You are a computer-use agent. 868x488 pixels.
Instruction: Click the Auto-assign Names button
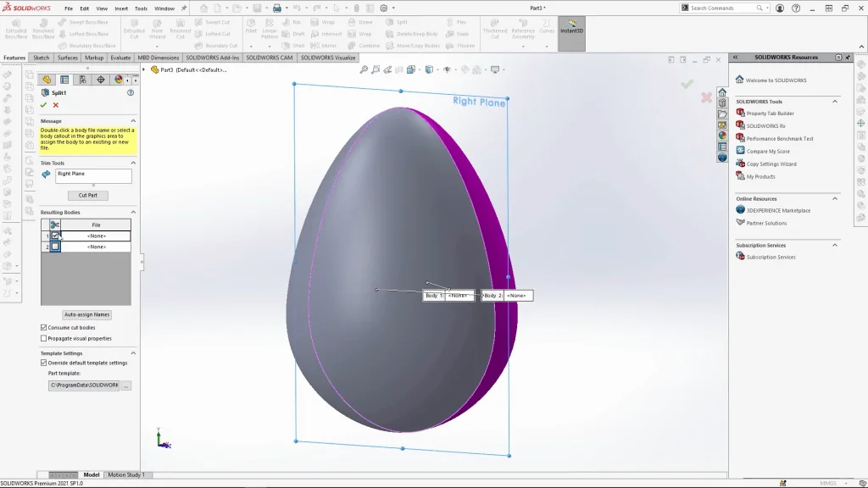pos(87,314)
